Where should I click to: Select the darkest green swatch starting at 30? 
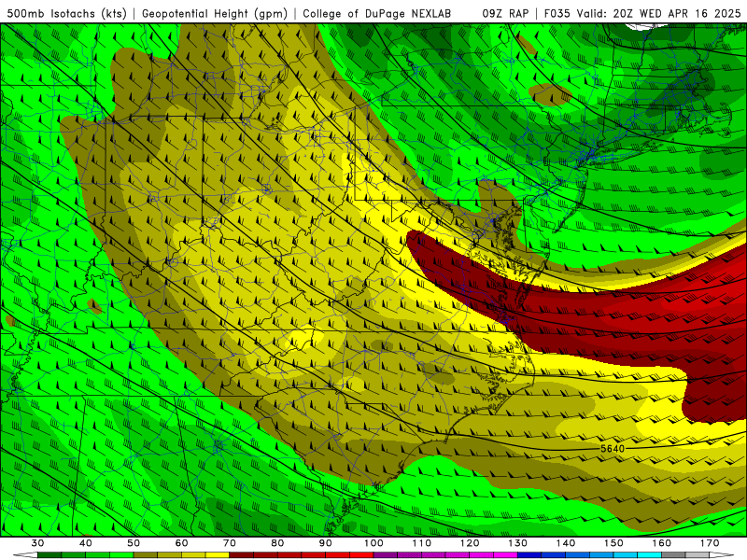click(49, 555)
